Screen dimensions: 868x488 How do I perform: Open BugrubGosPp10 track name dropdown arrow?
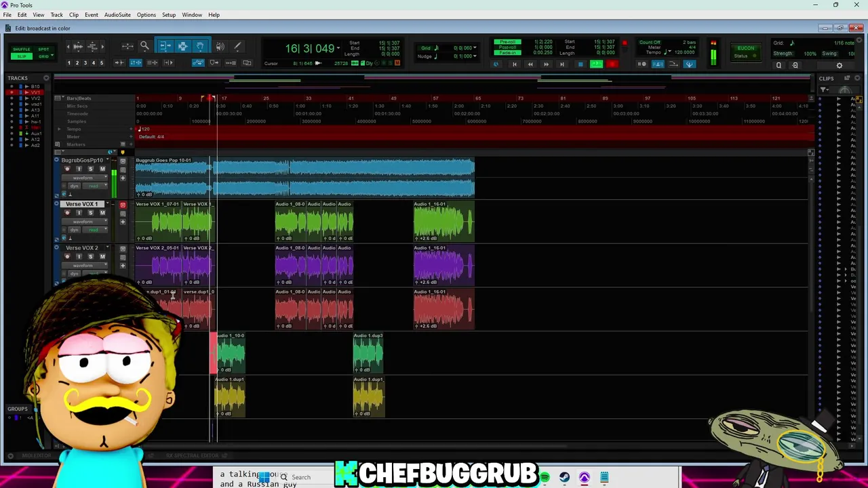[x=107, y=161]
